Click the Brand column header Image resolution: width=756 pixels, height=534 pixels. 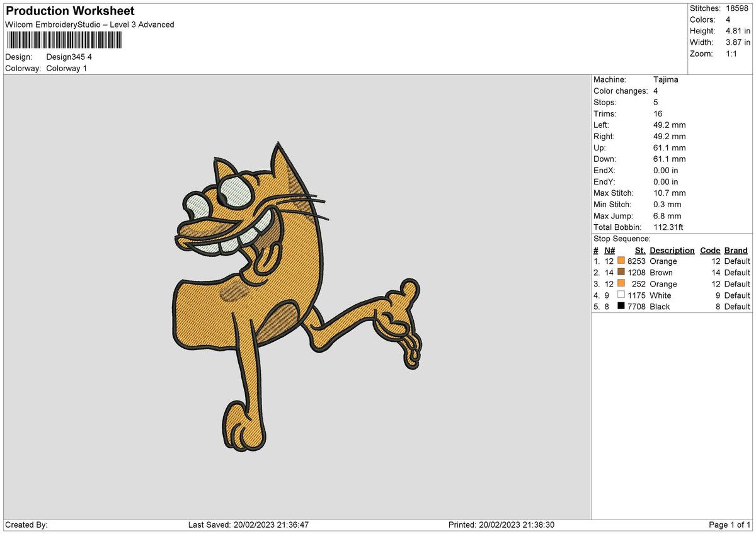pos(736,250)
